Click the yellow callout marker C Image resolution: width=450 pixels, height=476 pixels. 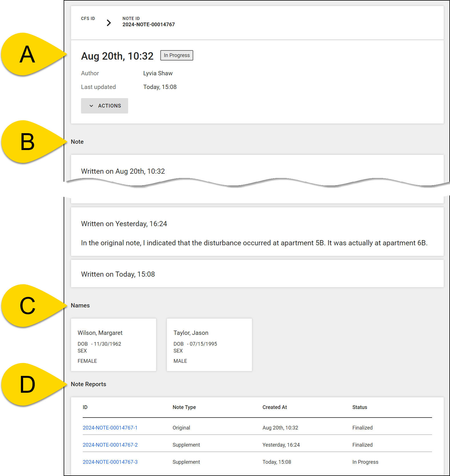click(x=28, y=306)
